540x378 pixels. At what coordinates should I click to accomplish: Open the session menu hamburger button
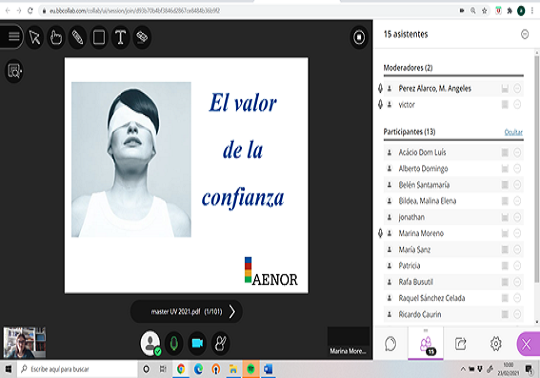pyautogui.click(x=13, y=36)
